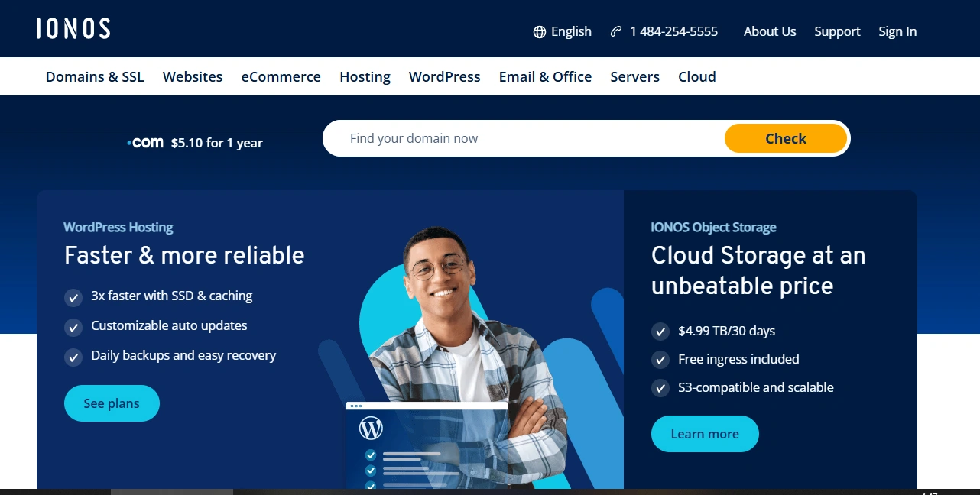Click the 3x faster with SSD & caching text
980x495 pixels.
tap(172, 296)
